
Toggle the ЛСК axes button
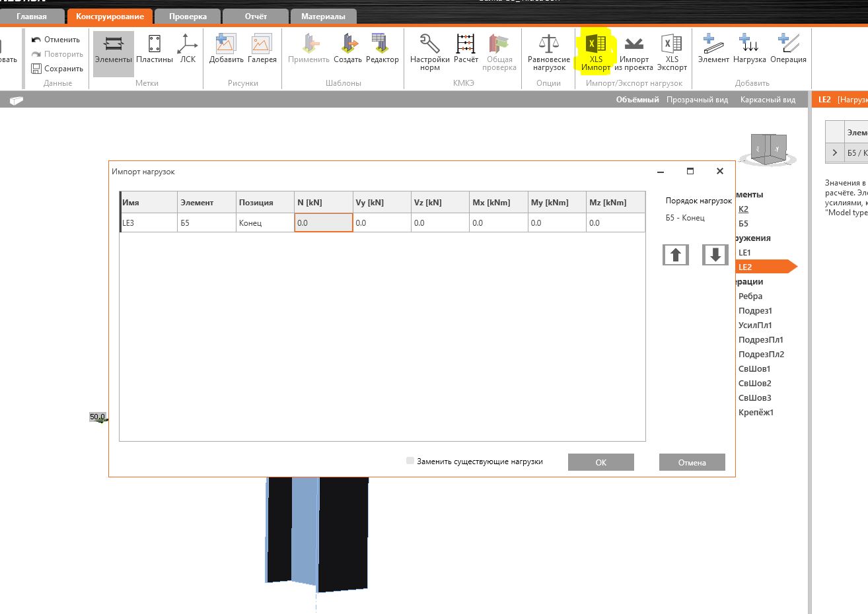click(x=188, y=49)
